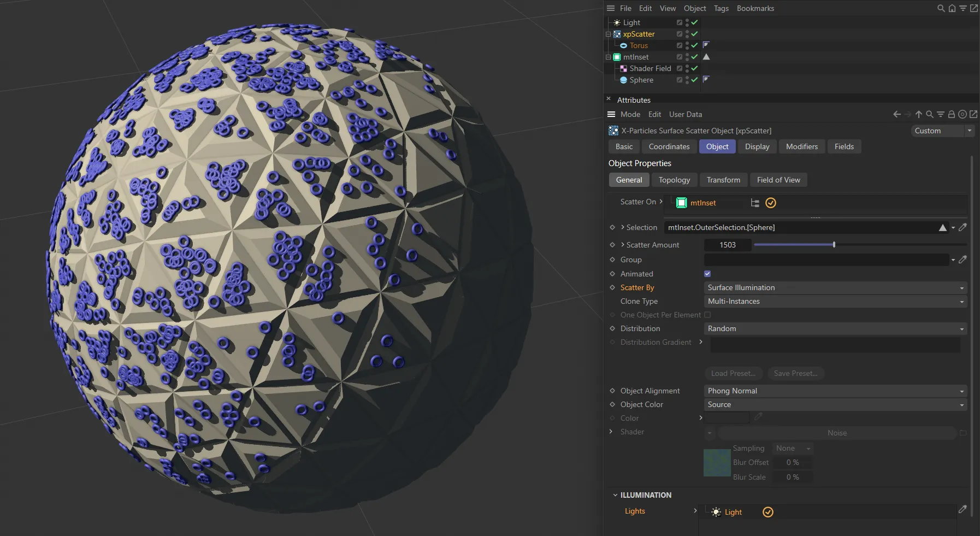Click the filter icon in Object Manager header
Image resolution: width=980 pixels, height=536 pixels.
coord(963,8)
